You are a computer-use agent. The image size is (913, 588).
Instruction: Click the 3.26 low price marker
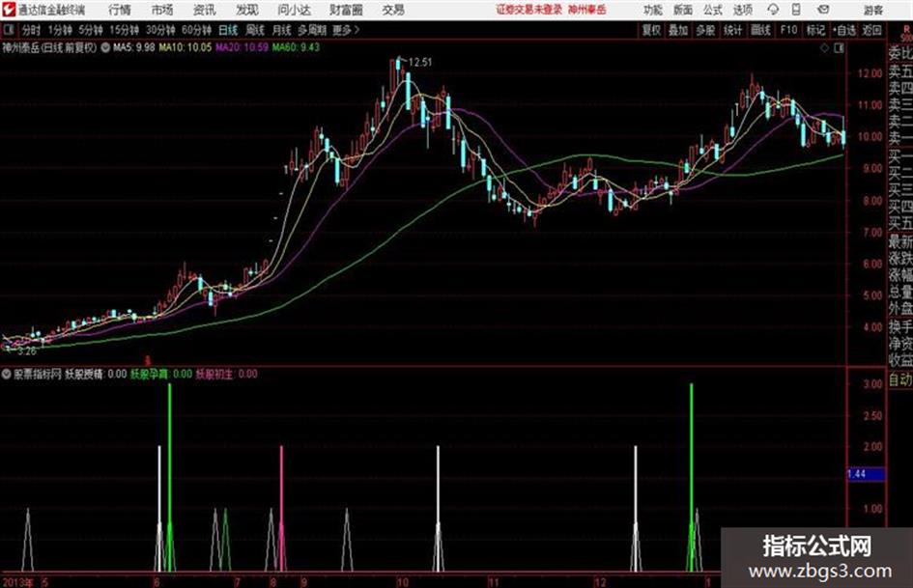click(x=27, y=351)
